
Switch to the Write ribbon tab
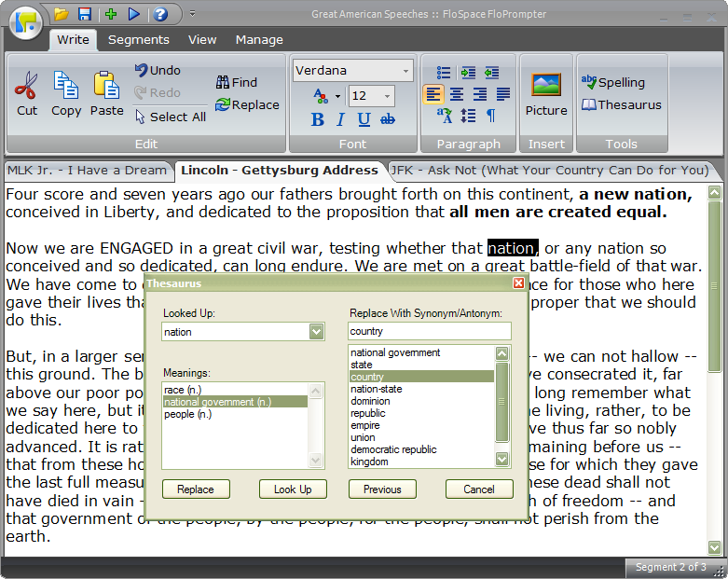(73, 40)
